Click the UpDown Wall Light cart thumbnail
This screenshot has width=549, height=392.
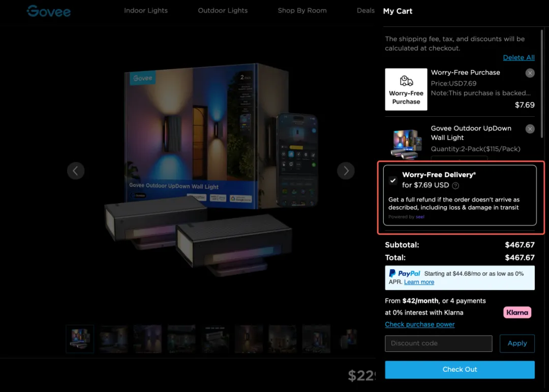tap(406, 144)
